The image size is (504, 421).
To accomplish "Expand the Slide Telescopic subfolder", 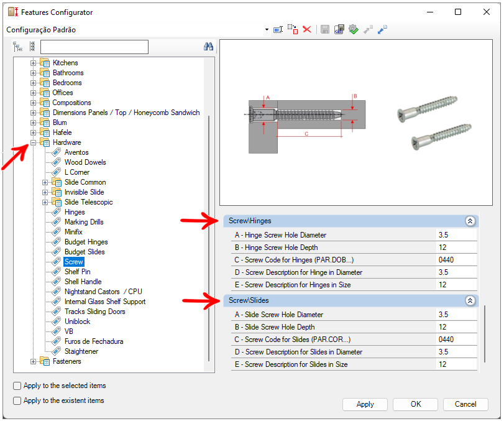I will tap(45, 202).
